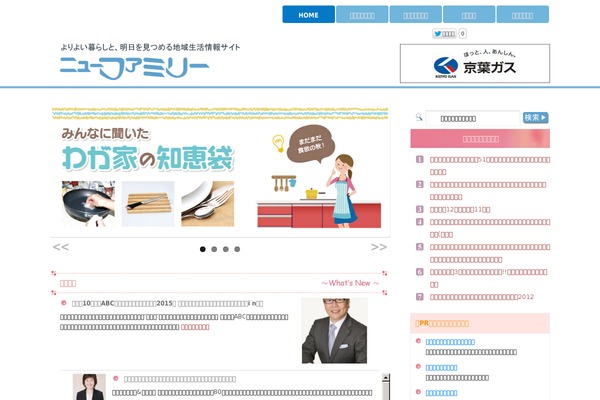The image size is (600, 400).
Task: Select the third carousel dot
Action: coord(226,249)
